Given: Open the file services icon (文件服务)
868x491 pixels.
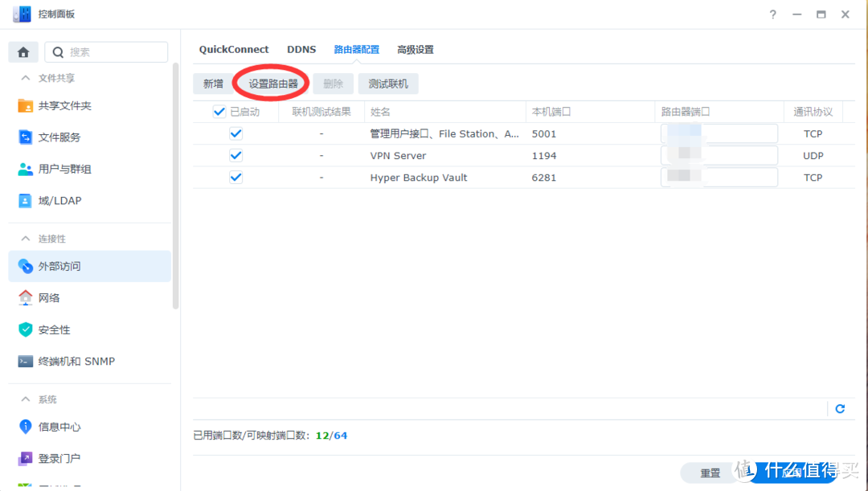Looking at the screenshot, I should pyautogui.click(x=26, y=137).
